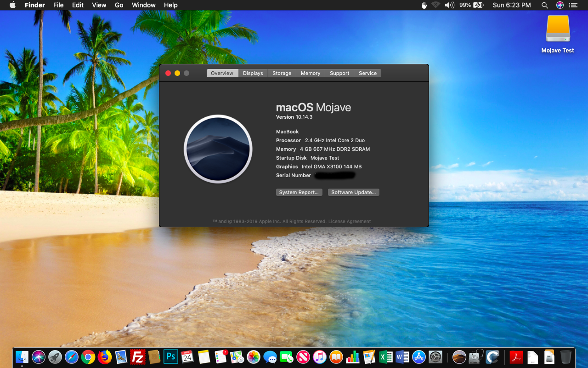Viewport: 588px width, 368px height.
Task: Open Calendar icon in Dock
Action: pyautogui.click(x=187, y=357)
